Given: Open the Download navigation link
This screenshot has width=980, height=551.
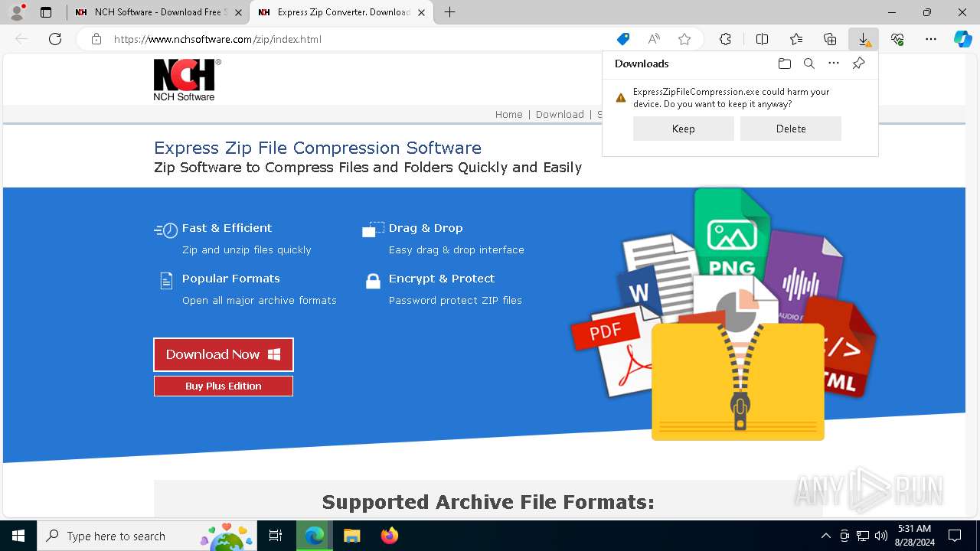Looking at the screenshot, I should (x=560, y=114).
